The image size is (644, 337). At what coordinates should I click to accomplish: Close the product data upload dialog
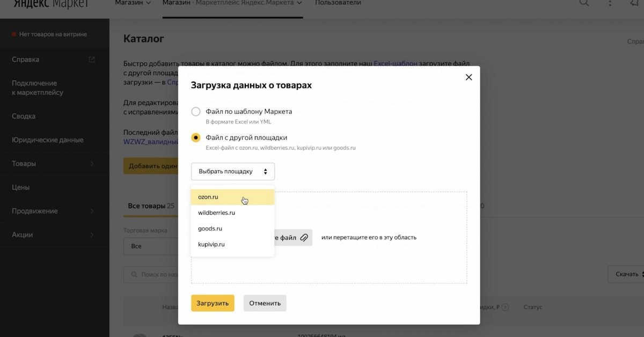[469, 77]
